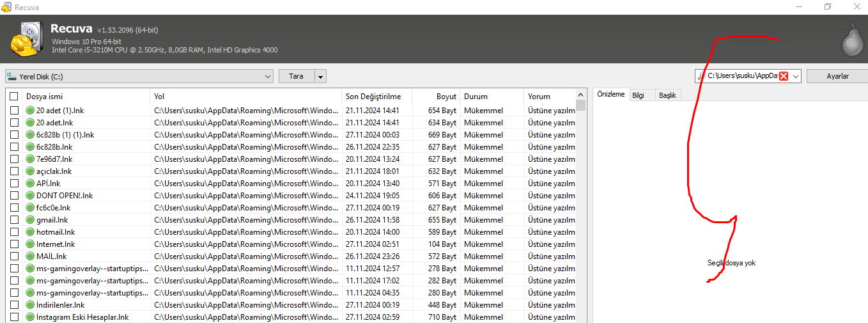Check the Internet.lnk row checkbox
The height and width of the screenshot is (323, 868).
pyautogui.click(x=14, y=244)
